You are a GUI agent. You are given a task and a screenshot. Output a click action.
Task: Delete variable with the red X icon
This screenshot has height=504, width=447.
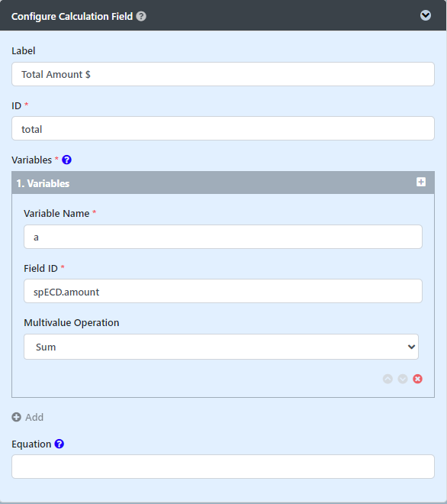coord(417,379)
